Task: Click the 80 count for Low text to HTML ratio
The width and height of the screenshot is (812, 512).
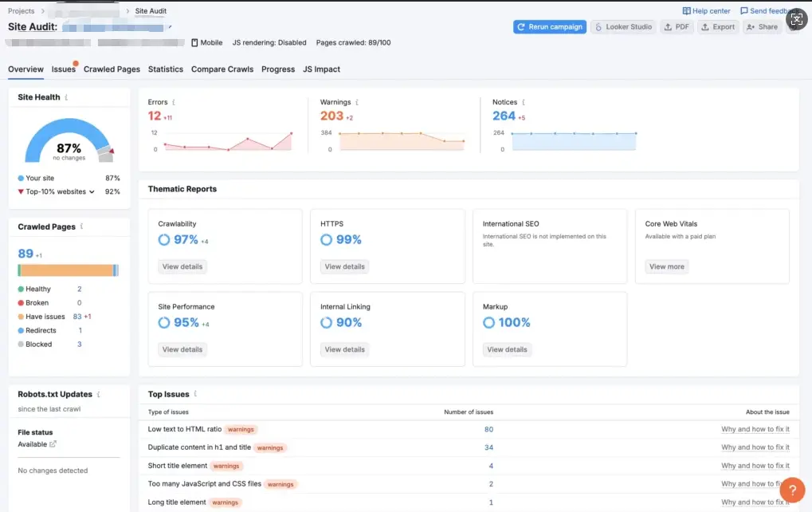Action: pyautogui.click(x=488, y=430)
